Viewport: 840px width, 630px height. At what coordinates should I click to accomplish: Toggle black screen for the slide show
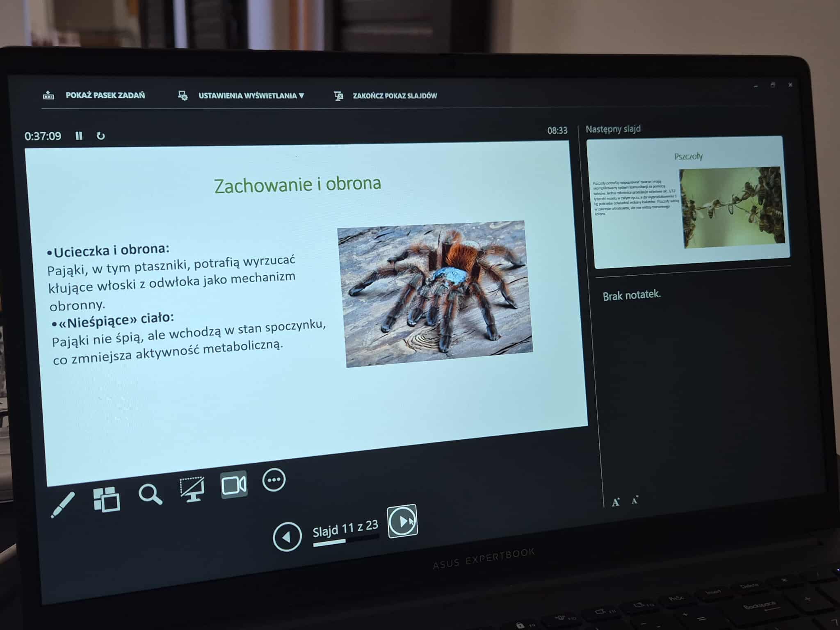click(x=192, y=489)
